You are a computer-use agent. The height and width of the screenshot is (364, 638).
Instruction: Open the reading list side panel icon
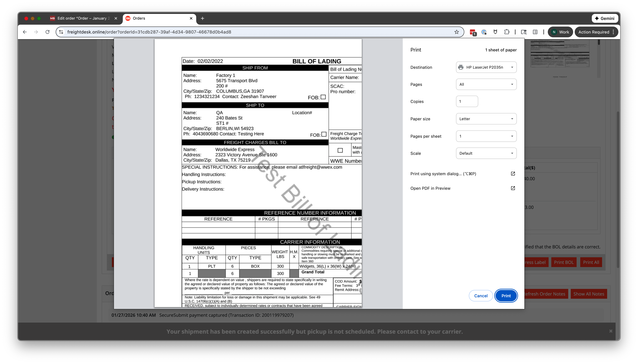point(535,32)
